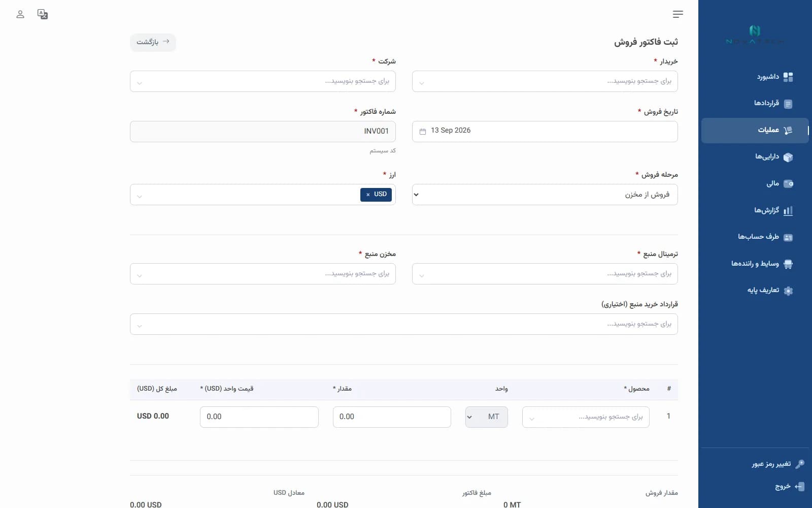Click the back (بازگشت) button
The height and width of the screenshot is (508, 812).
(x=153, y=42)
